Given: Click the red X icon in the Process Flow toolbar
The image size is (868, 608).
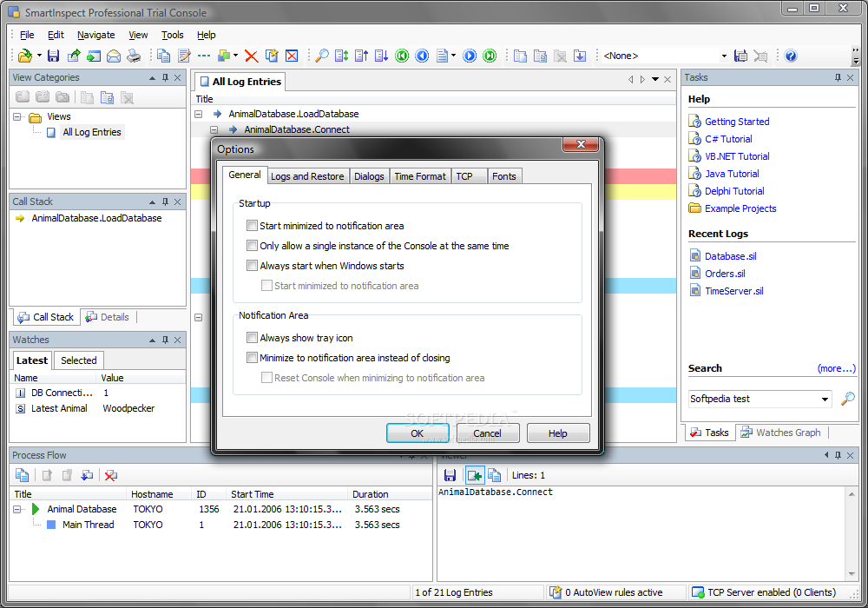Looking at the screenshot, I should (x=111, y=475).
